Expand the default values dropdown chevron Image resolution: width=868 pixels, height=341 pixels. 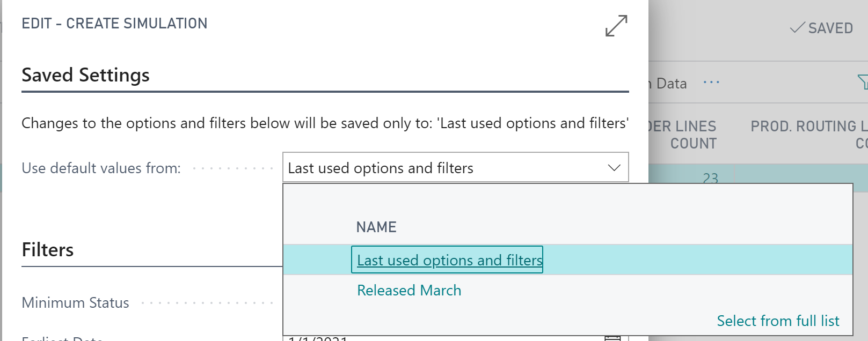[x=614, y=168]
